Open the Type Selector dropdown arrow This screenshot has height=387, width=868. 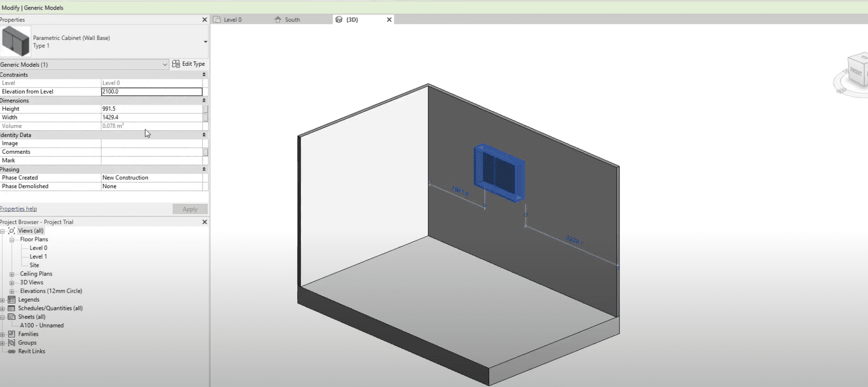click(x=205, y=42)
